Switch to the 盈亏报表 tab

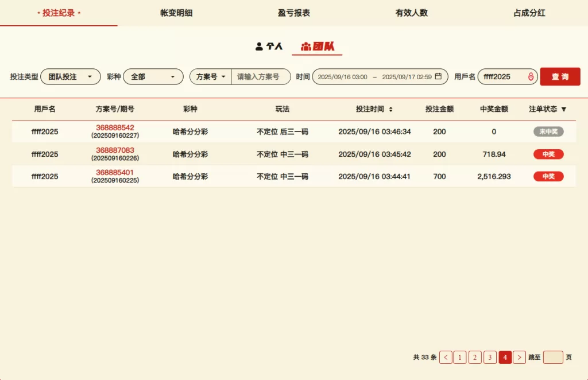(x=294, y=13)
